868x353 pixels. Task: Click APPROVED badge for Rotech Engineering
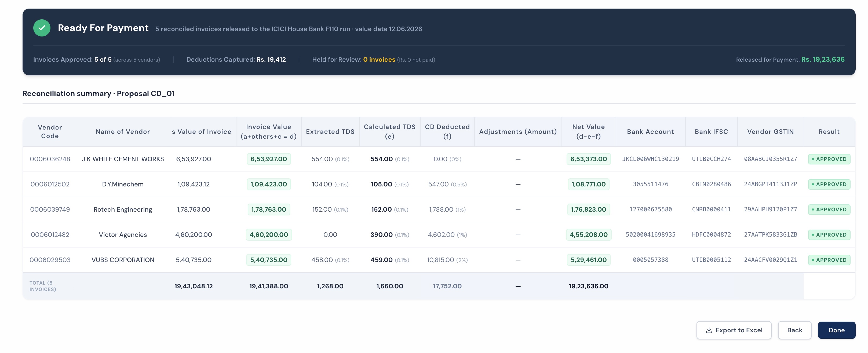pos(829,209)
